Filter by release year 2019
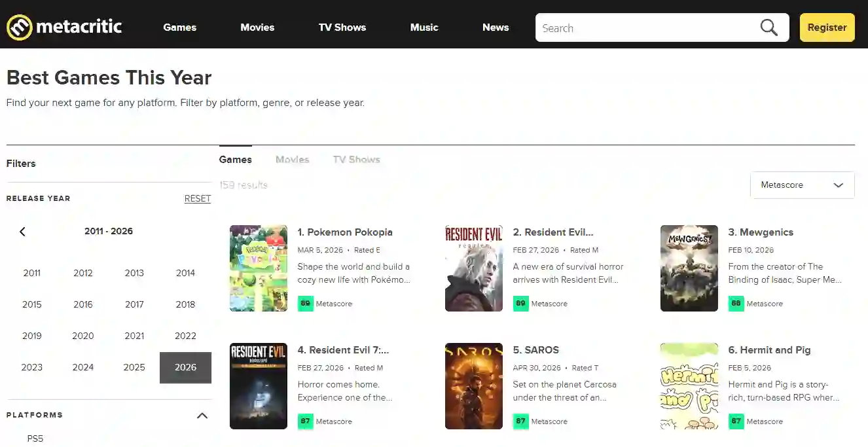868x447 pixels. [32, 336]
